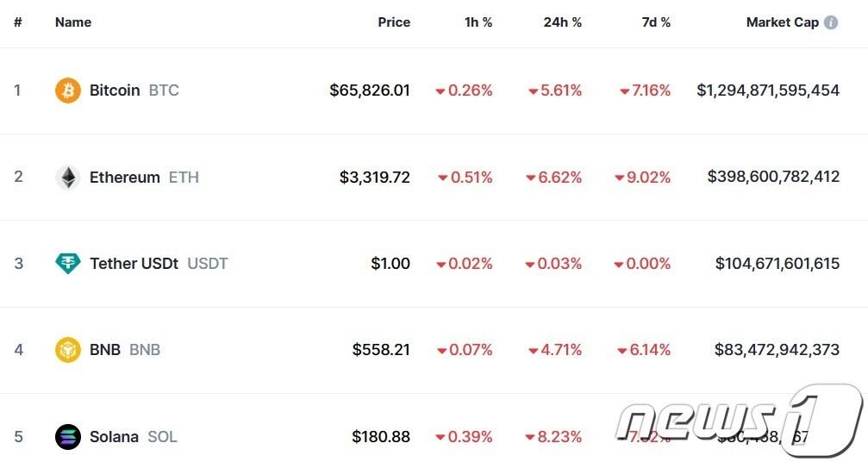This screenshot has height=468, width=868.
Task: Click BNB 24h percent change value
Action: point(555,350)
